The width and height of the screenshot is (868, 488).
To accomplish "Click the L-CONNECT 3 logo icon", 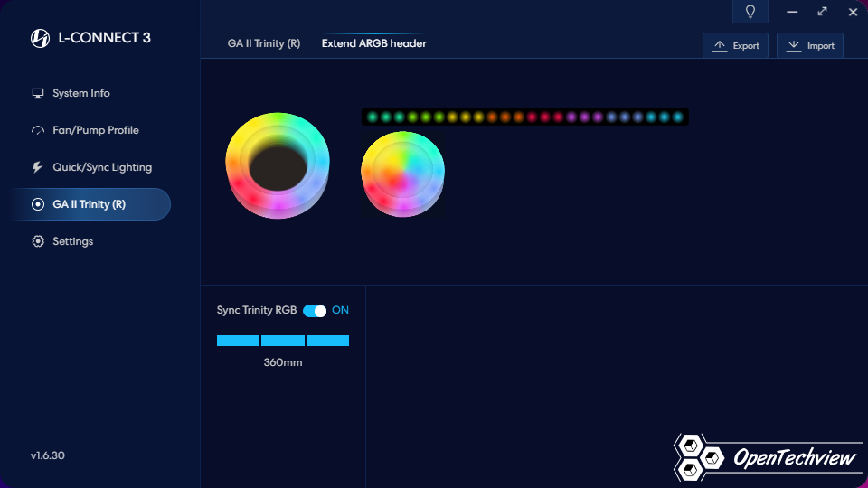I will coord(40,38).
